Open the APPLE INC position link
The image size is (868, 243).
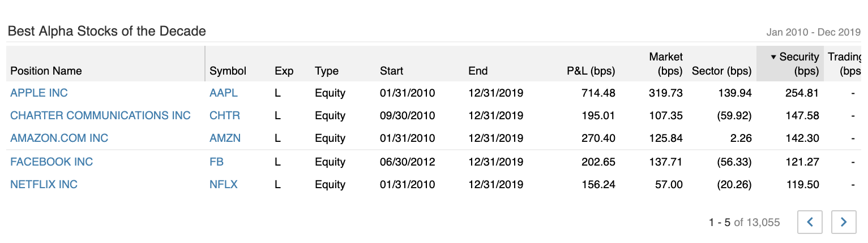tap(39, 93)
